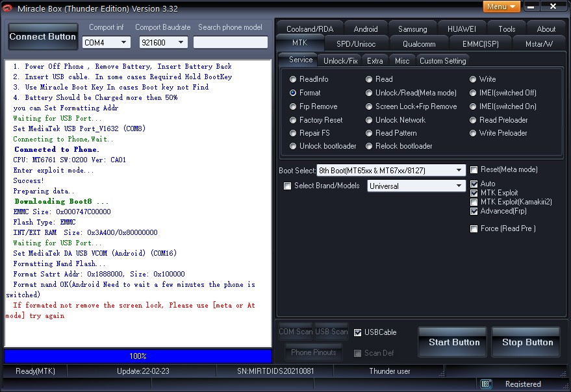Click the 'Downloading Boot8' log line
Screen dimensions: 571x392
pyautogui.click(x=62, y=201)
